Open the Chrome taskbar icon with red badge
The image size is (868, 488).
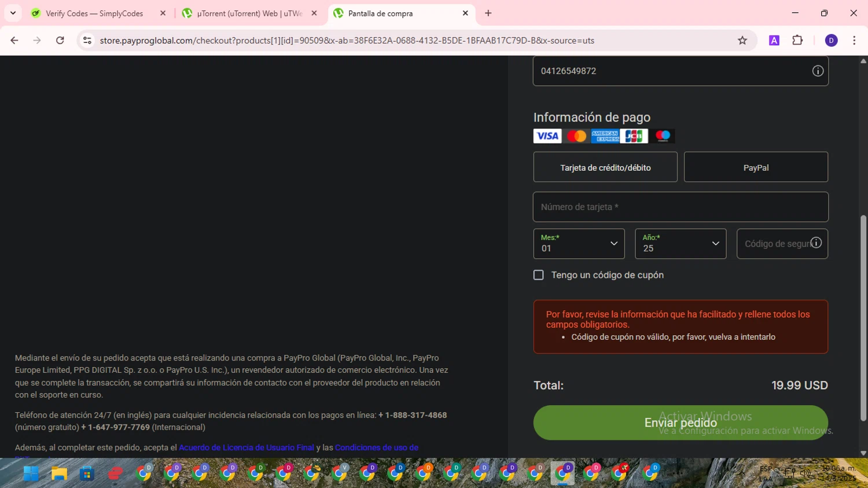click(x=619, y=474)
